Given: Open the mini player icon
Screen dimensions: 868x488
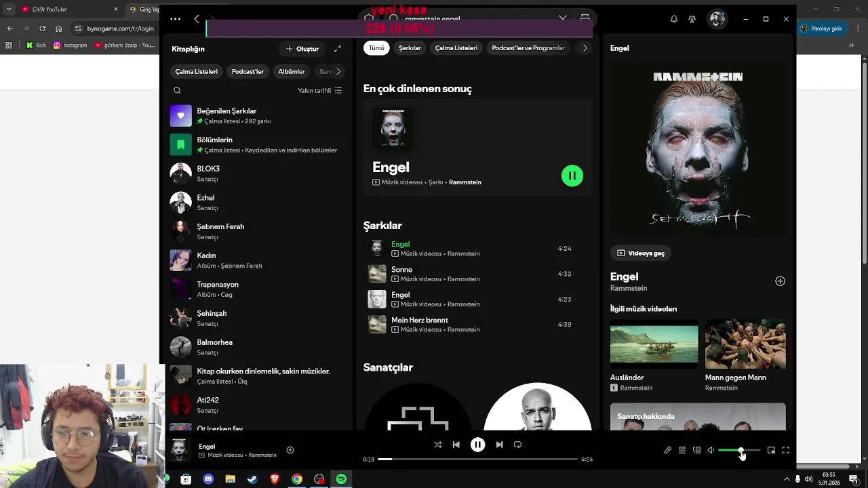Looking at the screenshot, I should (x=771, y=450).
